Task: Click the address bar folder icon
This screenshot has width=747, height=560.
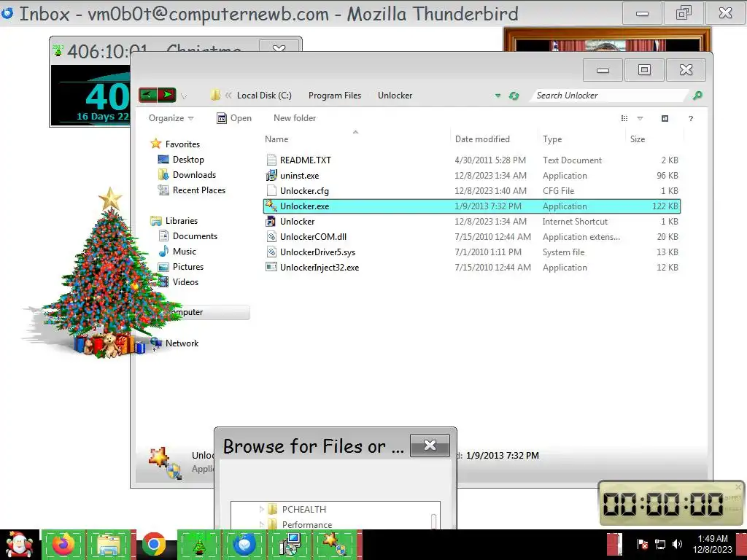Action: 215,95
